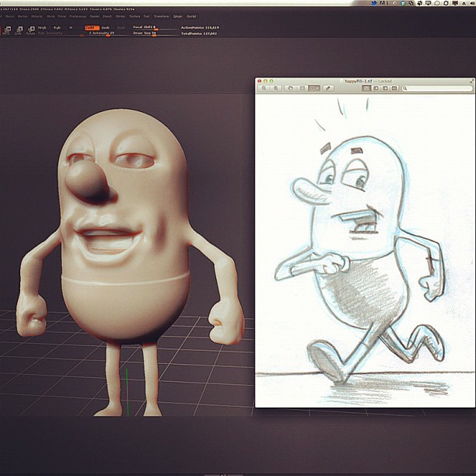Image resolution: width=476 pixels, height=476 pixels.
Task: Open the AirPlay display menu bar icon
Action: click(x=429, y=3)
